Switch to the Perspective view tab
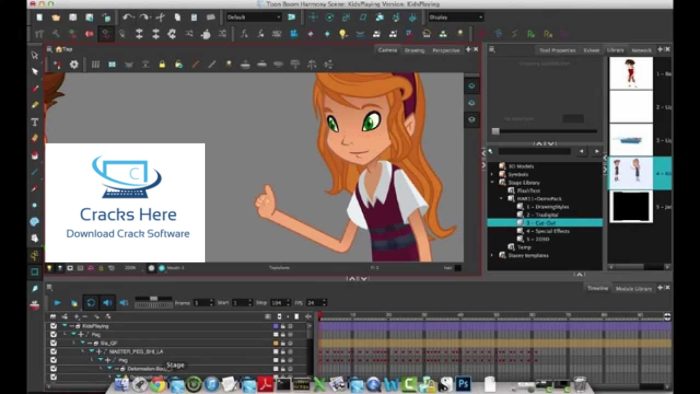 [446, 50]
